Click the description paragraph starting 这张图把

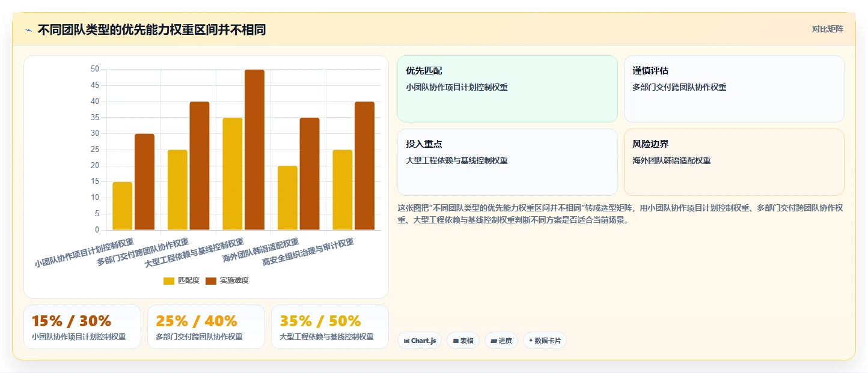point(620,214)
